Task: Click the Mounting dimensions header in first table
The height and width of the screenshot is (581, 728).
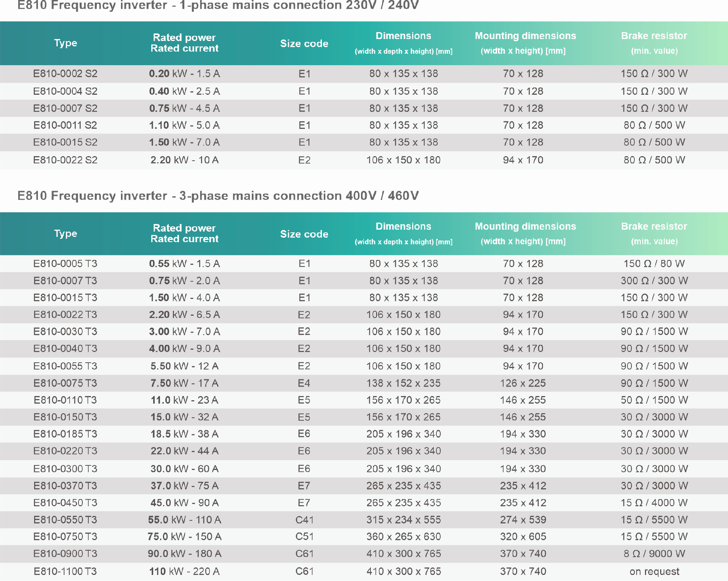Action: pyautogui.click(x=525, y=43)
